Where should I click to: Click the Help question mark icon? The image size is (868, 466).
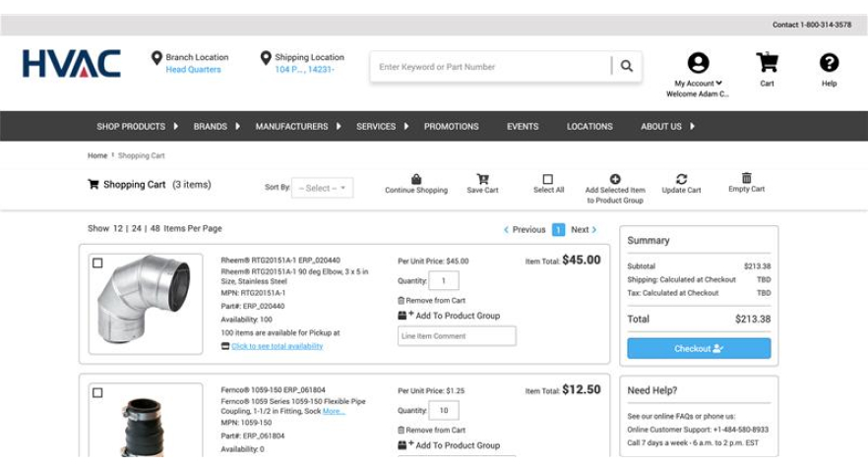[829, 63]
